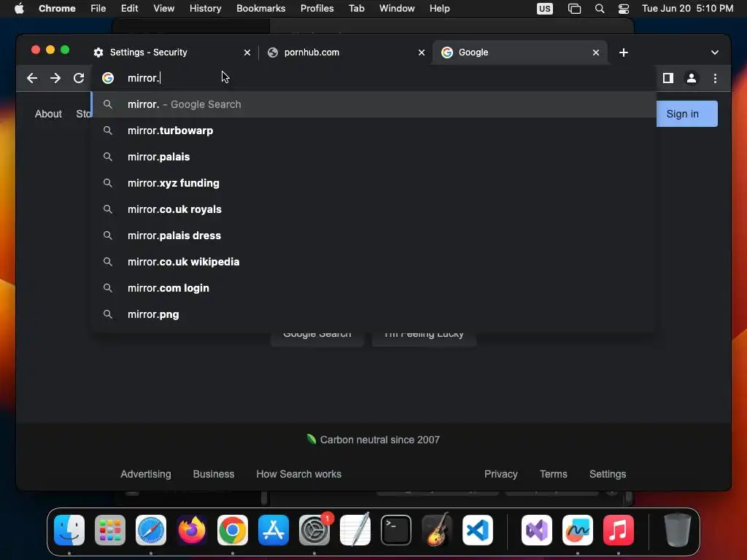The width and height of the screenshot is (747, 560).
Task: Open App Store from the Dock
Action: pos(274,529)
